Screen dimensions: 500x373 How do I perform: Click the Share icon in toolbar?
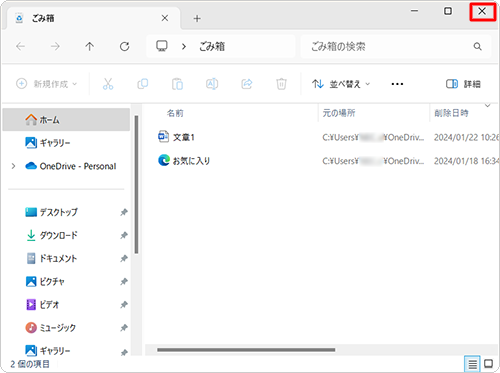click(247, 84)
